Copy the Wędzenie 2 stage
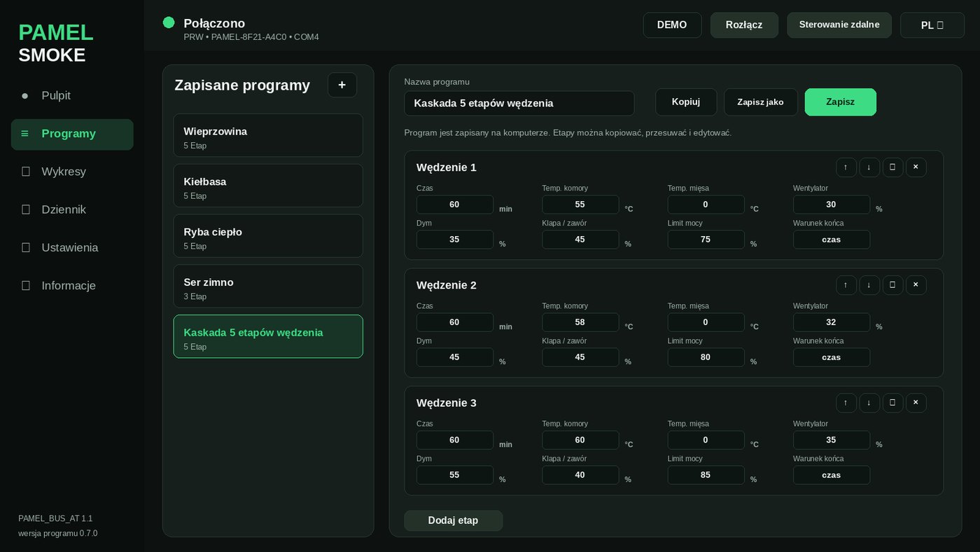 click(892, 285)
